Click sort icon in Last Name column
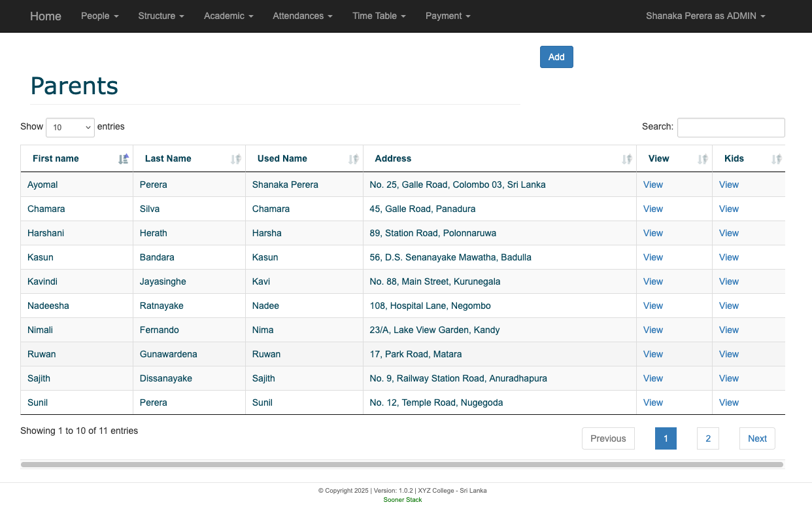Image resolution: width=812 pixels, height=515 pixels. coord(236,159)
